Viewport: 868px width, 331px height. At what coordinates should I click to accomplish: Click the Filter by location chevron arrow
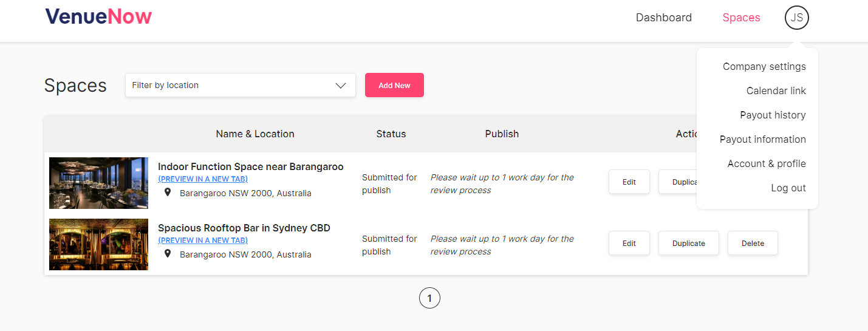(341, 86)
